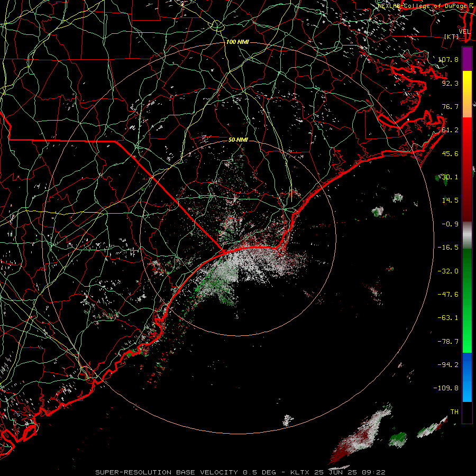476x476 pixels.
Task: Click the 61.2 legend value
Action: pyautogui.click(x=450, y=130)
